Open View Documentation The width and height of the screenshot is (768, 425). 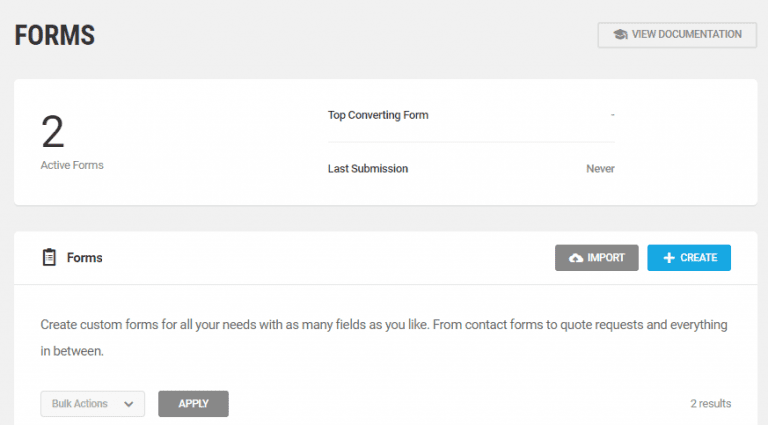tap(677, 35)
